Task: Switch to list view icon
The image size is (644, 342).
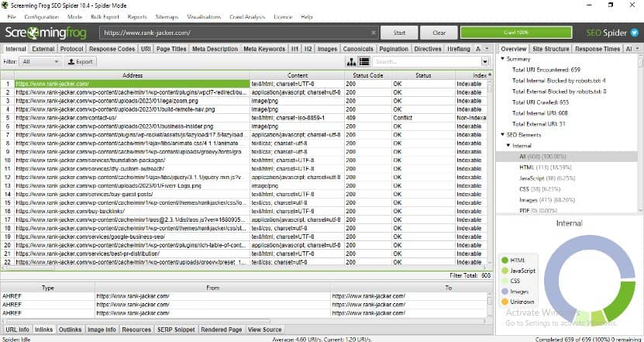Action: coord(364,62)
